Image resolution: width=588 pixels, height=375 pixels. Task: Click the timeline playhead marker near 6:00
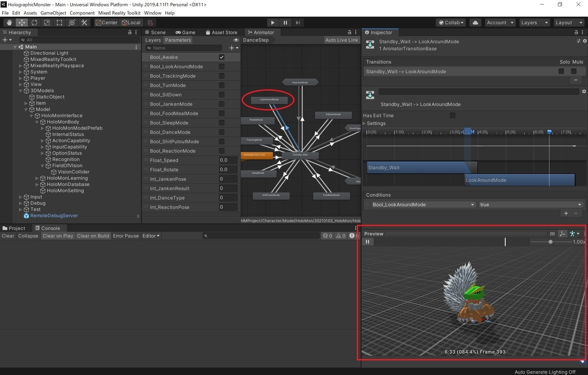click(549, 132)
